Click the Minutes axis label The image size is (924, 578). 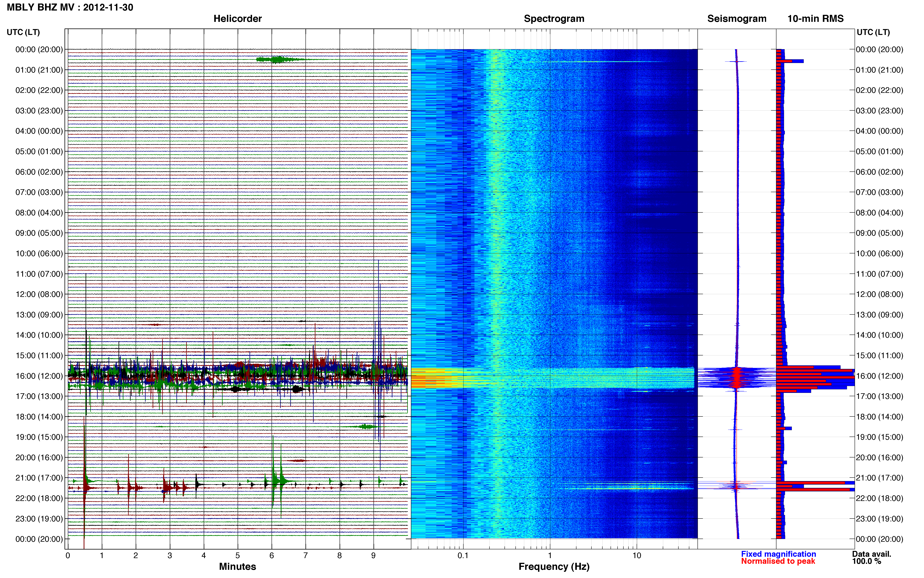tap(238, 566)
